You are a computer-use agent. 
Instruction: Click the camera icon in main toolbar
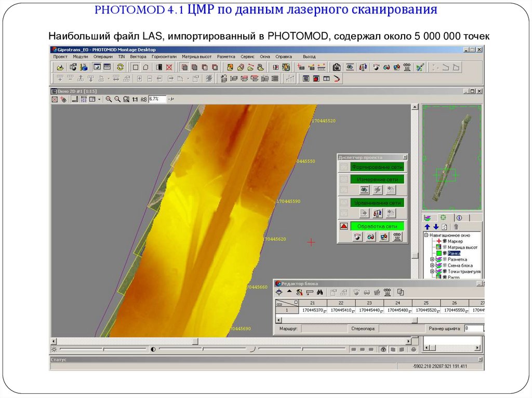[337, 67]
